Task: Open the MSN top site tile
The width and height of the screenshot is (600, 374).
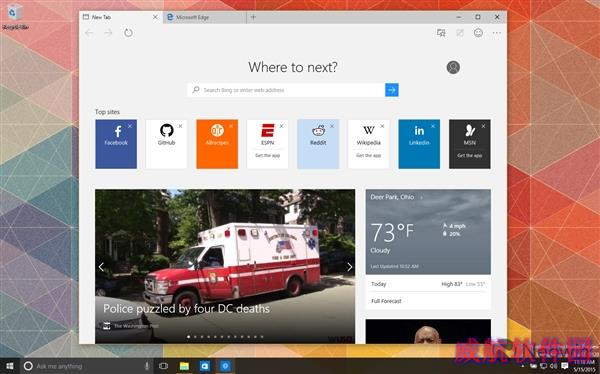Action: (x=470, y=144)
